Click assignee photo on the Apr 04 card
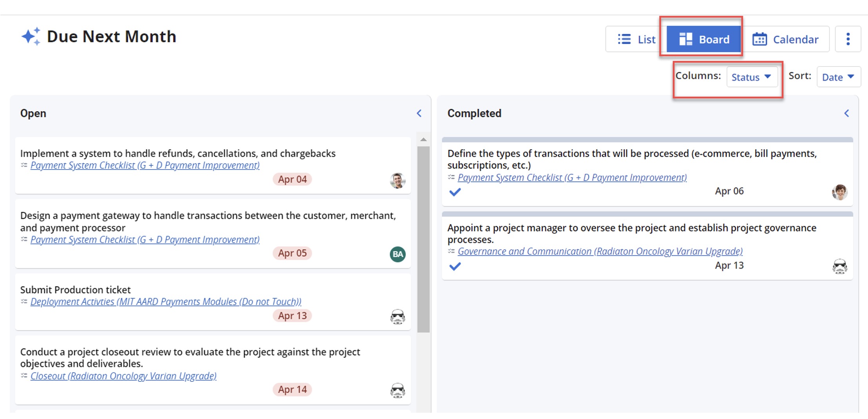The image size is (868, 419). click(398, 181)
